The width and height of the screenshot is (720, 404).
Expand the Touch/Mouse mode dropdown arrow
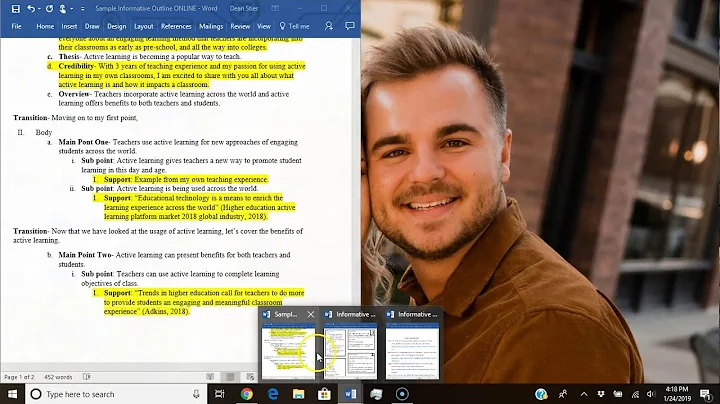pyautogui.click(x=72, y=9)
